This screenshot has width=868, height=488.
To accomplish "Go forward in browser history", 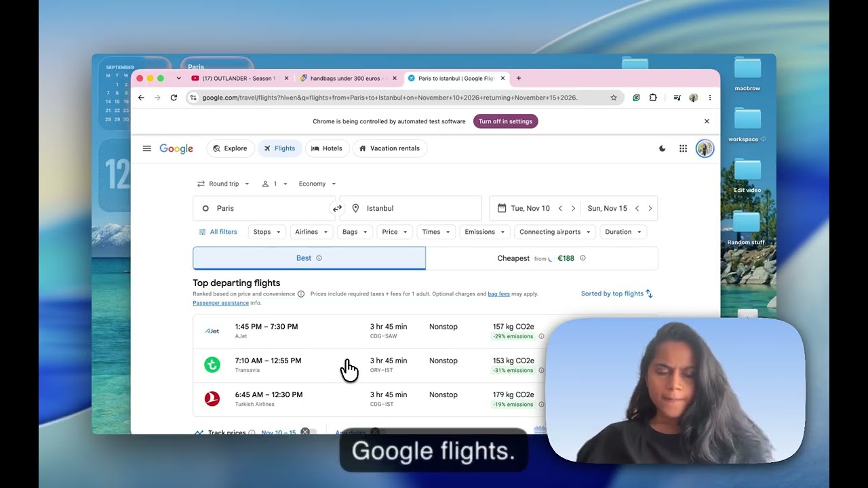I will 157,98.
